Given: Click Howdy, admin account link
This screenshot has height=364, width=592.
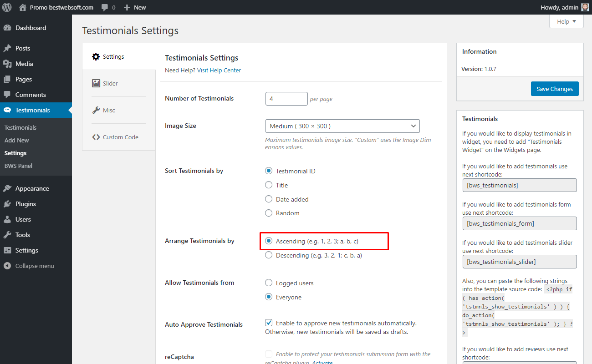Looking at the screenshot, I should (x=565, y=7).
